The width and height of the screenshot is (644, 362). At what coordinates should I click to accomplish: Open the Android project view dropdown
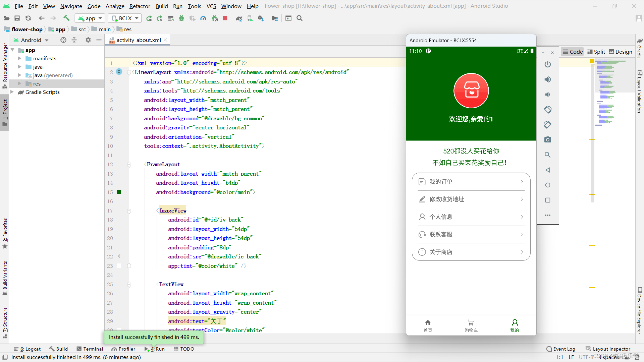31,40
